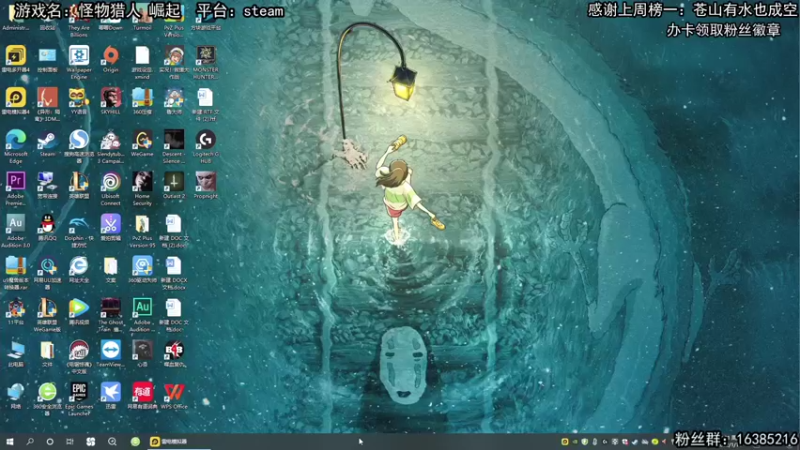This screenshot has width=800, height=450.
Task: Open Task View on the taskbar
Action: pyautogui.click(x=70, y=441)
